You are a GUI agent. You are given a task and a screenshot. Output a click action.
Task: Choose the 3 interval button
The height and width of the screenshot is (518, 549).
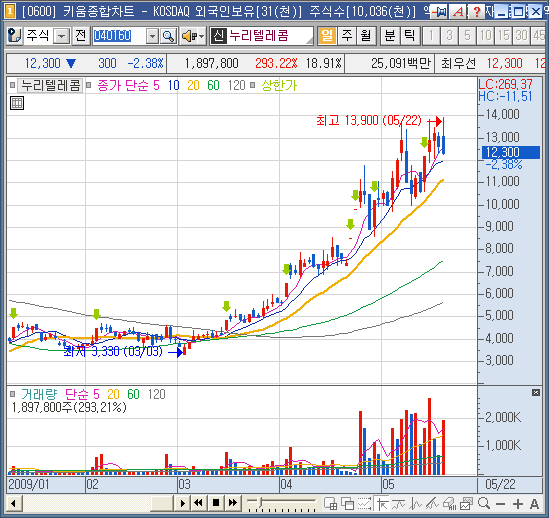click(450, 36)
